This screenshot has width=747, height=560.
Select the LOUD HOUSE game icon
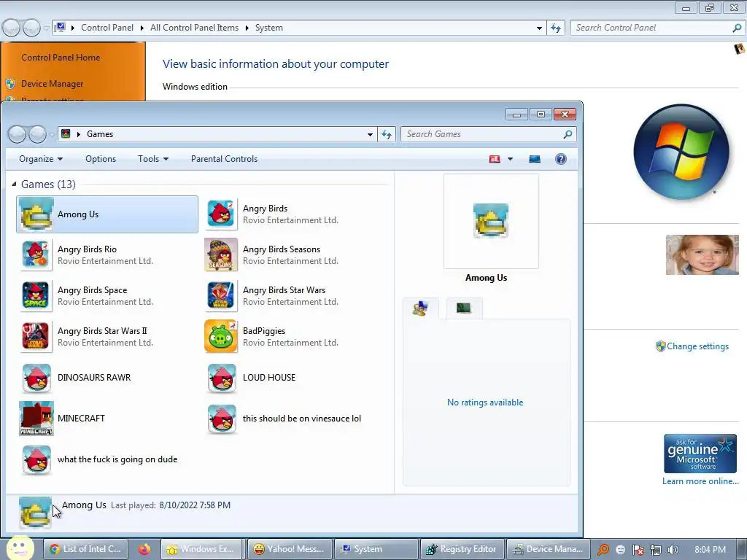click(222, 378)
